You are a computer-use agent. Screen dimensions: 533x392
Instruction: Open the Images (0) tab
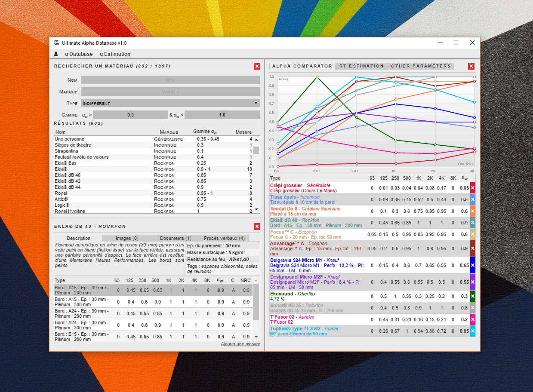[x=127, y=238]
